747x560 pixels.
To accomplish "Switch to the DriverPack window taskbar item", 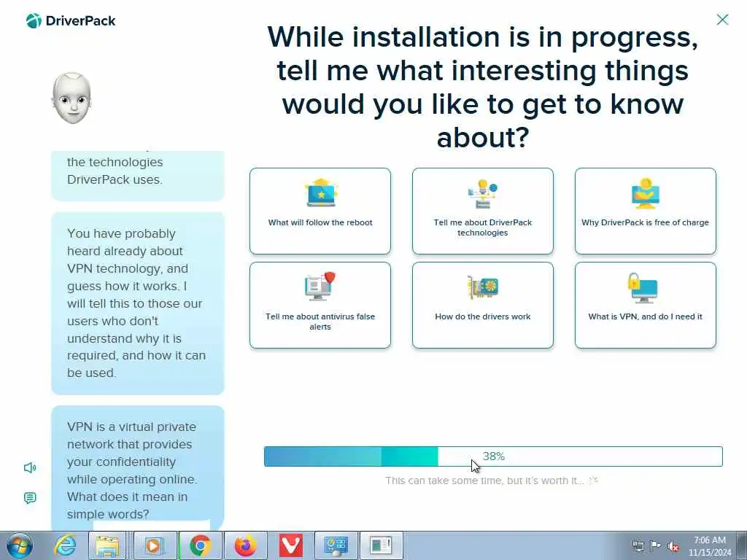I will (x=381, y=545).
